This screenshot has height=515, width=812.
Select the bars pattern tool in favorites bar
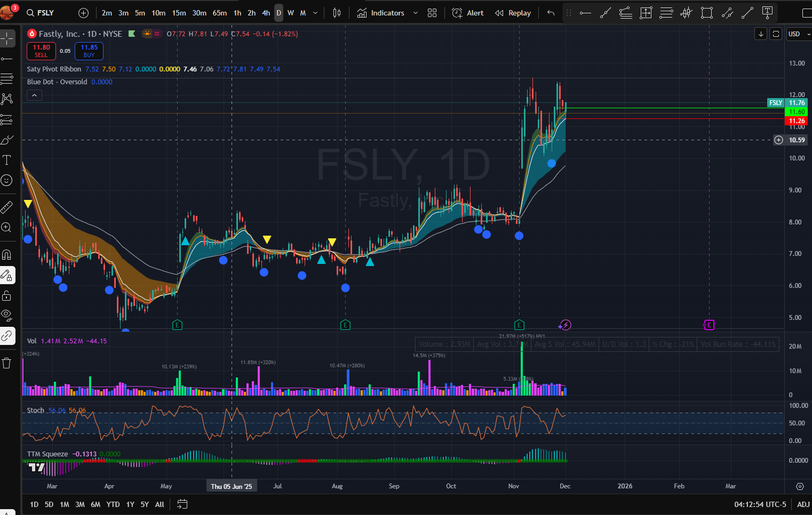click(x=686, y=13)
